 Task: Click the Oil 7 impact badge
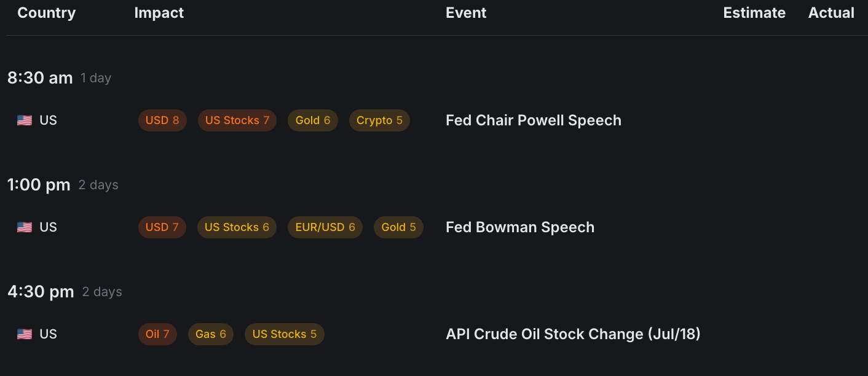point(157,334)
